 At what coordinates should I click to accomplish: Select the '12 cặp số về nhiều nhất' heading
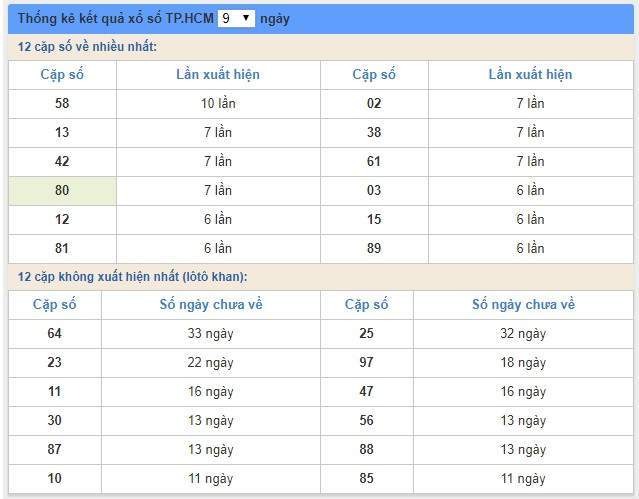(87, 46)
